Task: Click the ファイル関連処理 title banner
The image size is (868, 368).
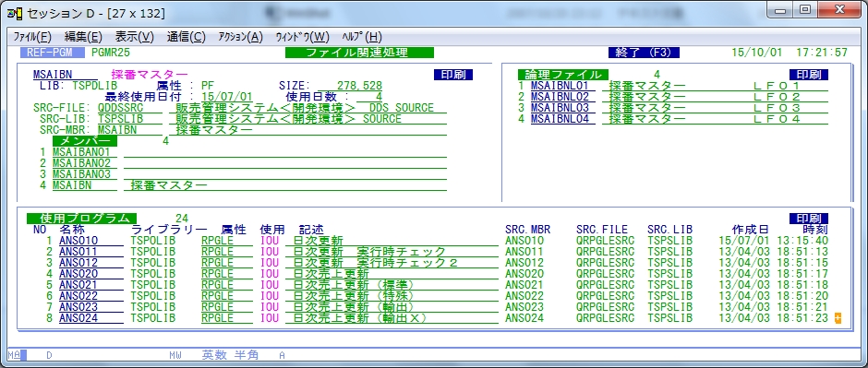Action: point(360,53)
